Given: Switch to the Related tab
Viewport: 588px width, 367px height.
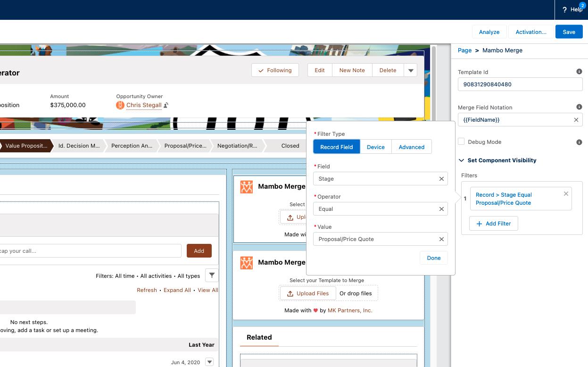Looking at the screenshot, I should [x=259, y=337].
